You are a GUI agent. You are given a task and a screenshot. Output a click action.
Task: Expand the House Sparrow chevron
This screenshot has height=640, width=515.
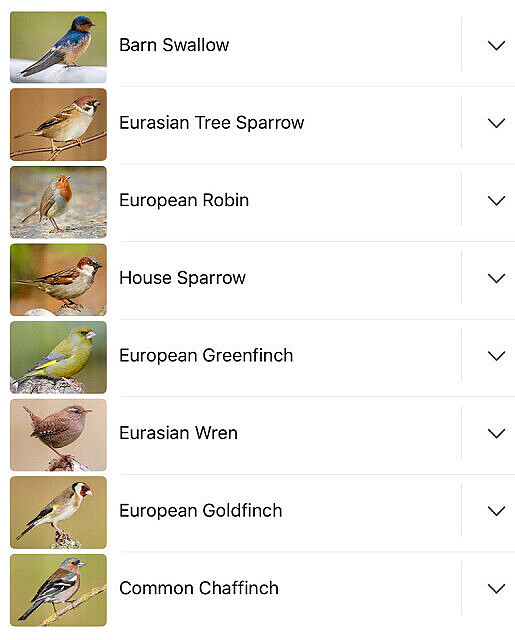[496, 278]
